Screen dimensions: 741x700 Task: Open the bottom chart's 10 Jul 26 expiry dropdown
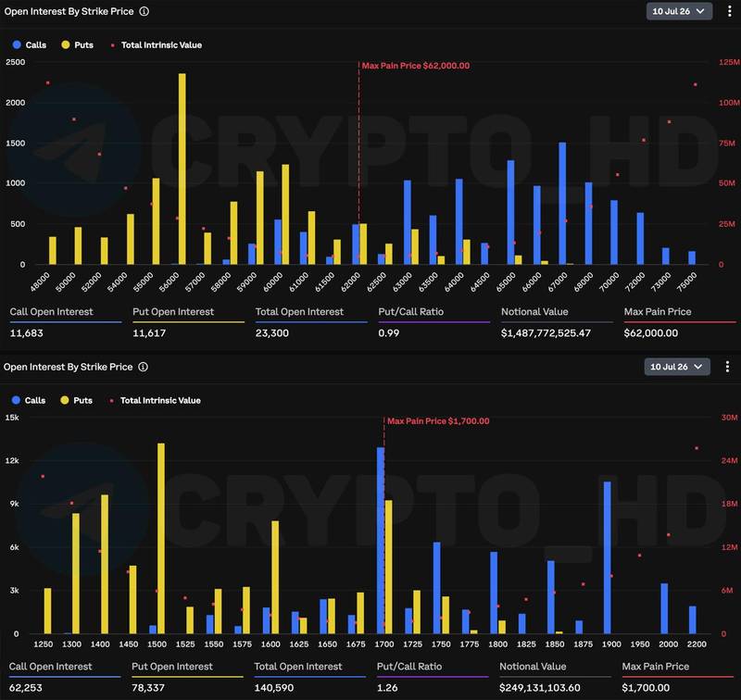pos(677,367)
